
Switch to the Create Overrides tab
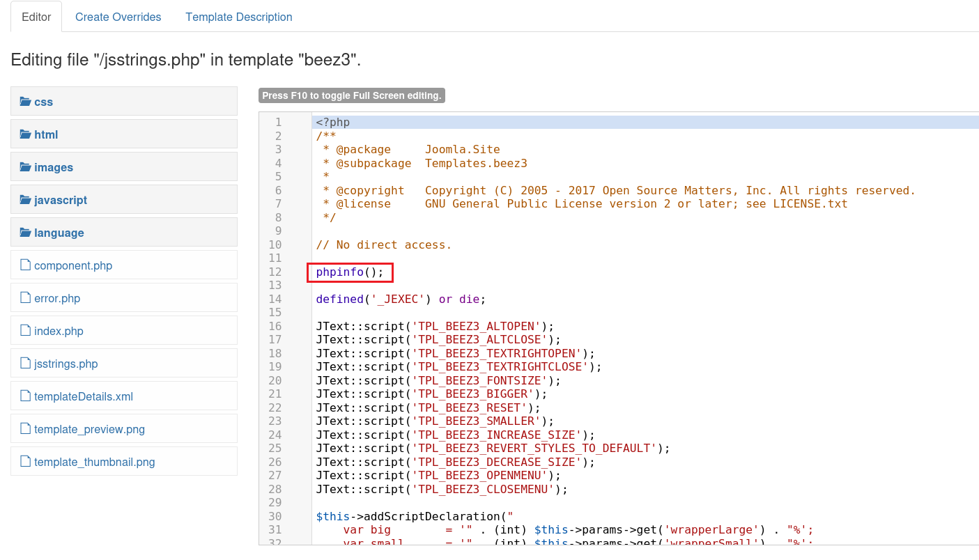point(118,17)
